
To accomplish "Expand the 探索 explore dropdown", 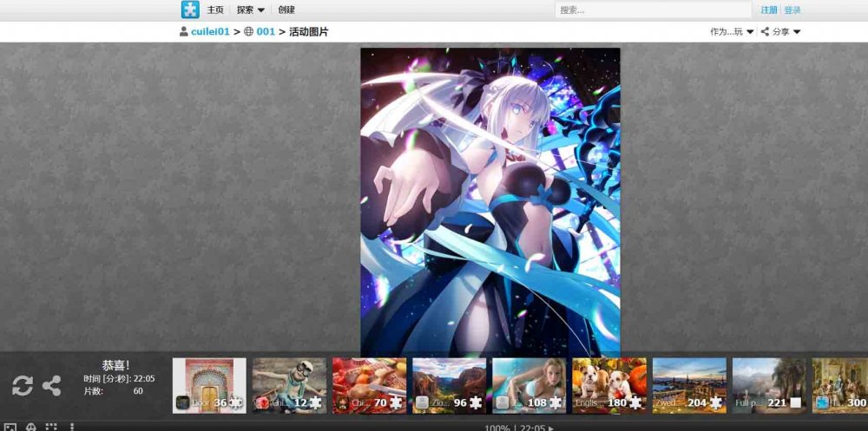I will point(251,10).
